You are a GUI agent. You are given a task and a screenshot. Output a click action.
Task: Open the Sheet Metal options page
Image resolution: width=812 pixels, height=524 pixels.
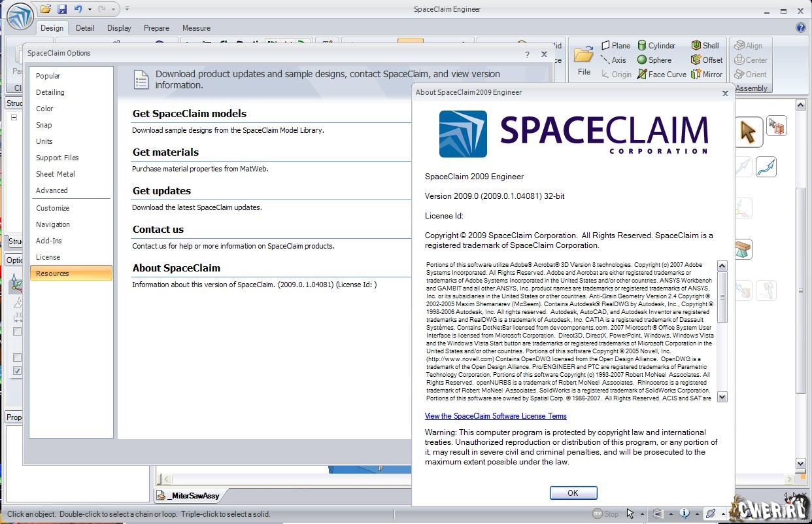coord(56,174)
